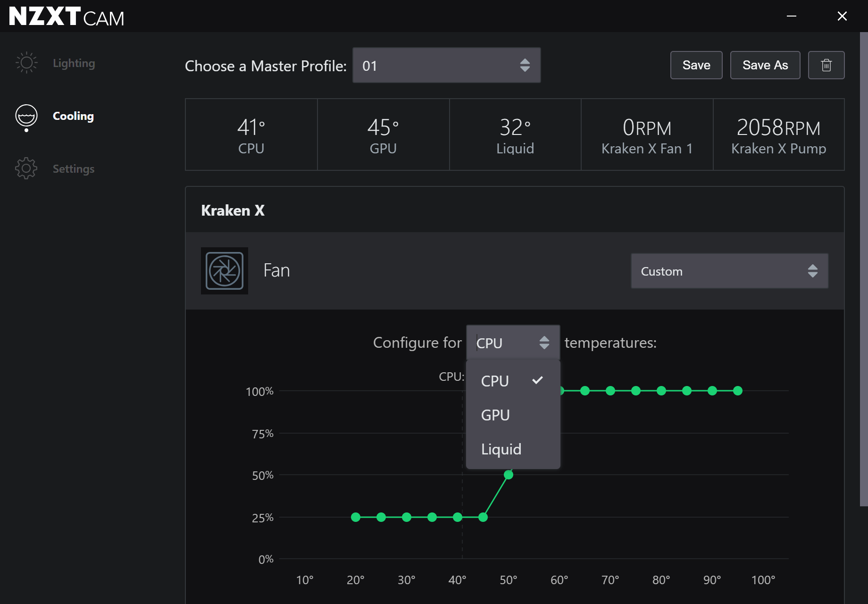Collapse the Configure for CPU dropdown
Image resolution: width=868 pixels, height=604 pixels.
pos(513,343)
